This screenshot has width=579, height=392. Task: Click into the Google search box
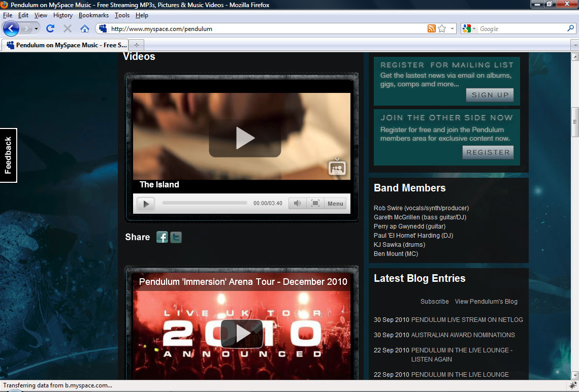click(522, 28)
